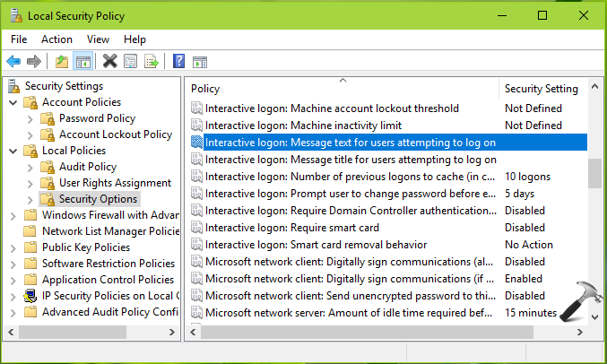Select Security Options in the tree
607x364 pixels.
[98, 199]
